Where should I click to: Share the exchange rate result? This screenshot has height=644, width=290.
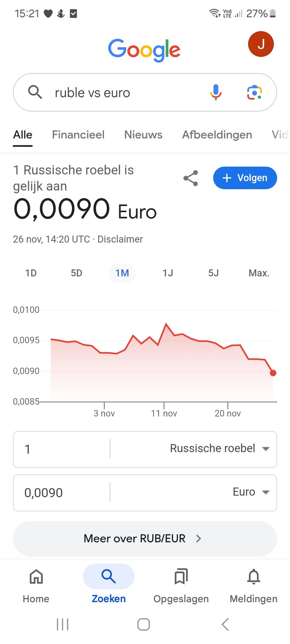191,178
